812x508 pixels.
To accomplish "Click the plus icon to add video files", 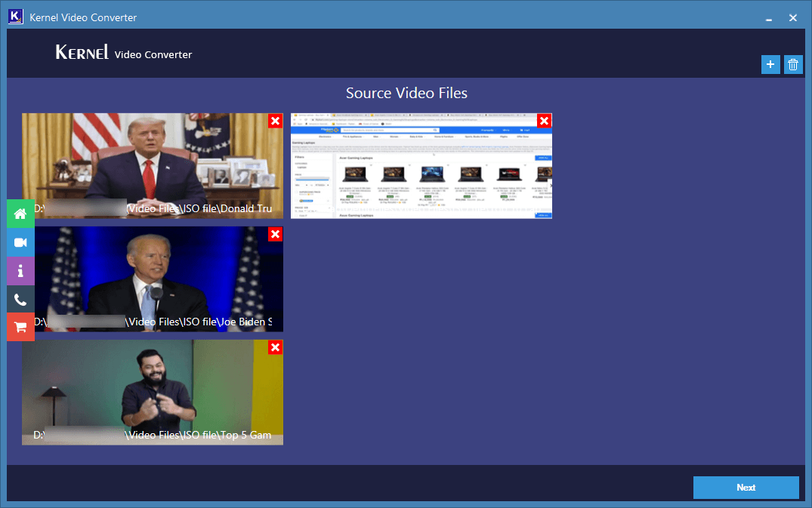I will point(770,65).
